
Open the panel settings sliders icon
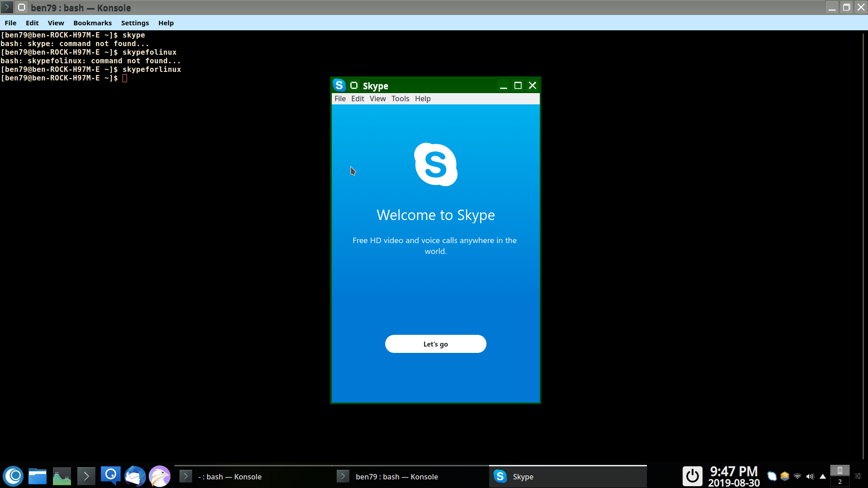click(858, 476)
